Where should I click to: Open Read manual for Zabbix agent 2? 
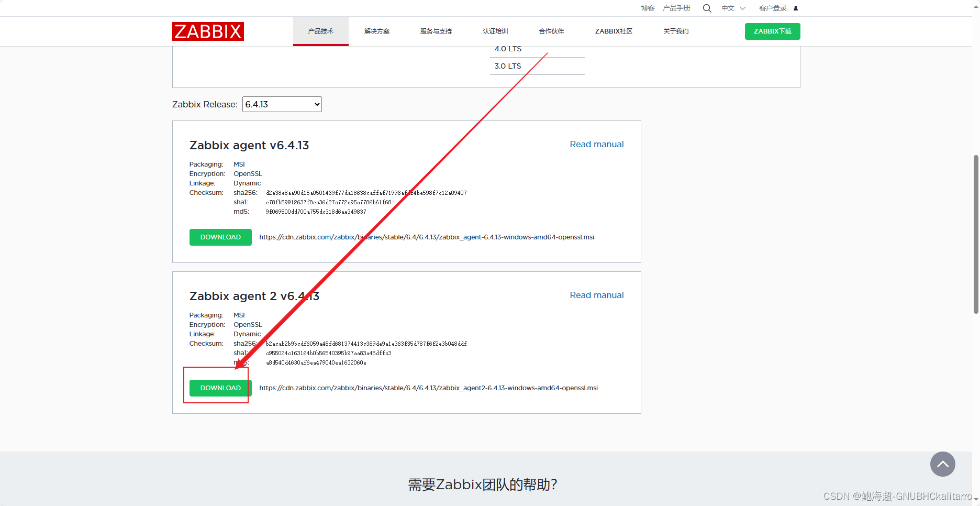(x=596, y=295)
